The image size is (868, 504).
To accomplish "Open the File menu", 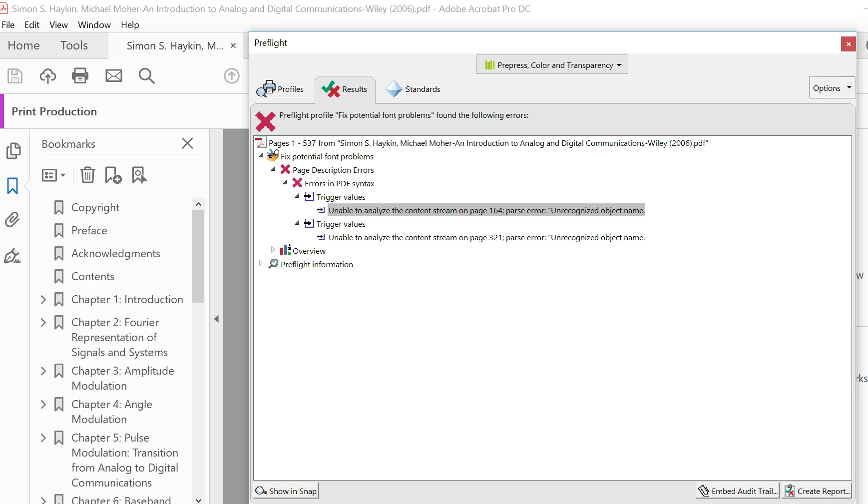I will [x=8, y=25].
